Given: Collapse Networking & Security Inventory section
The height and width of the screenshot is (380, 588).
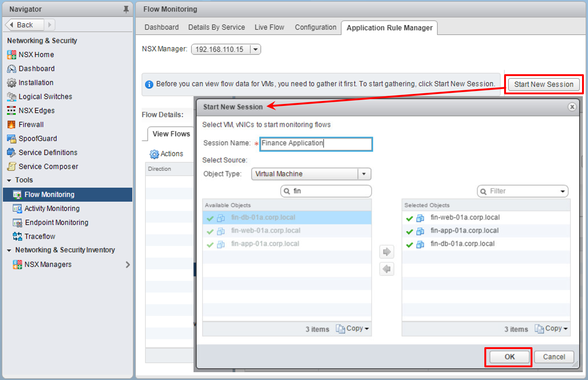Looking at the screenshot, I should tap(9, 250).
